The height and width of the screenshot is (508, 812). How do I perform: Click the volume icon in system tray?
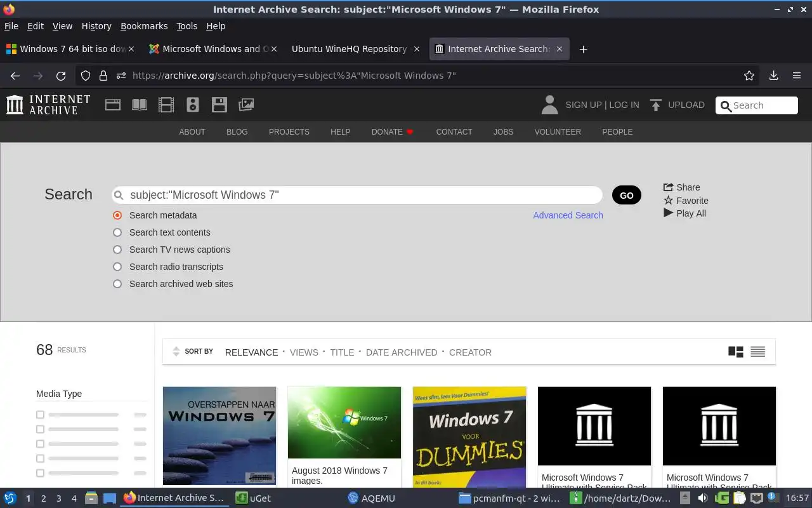[703, 498]
